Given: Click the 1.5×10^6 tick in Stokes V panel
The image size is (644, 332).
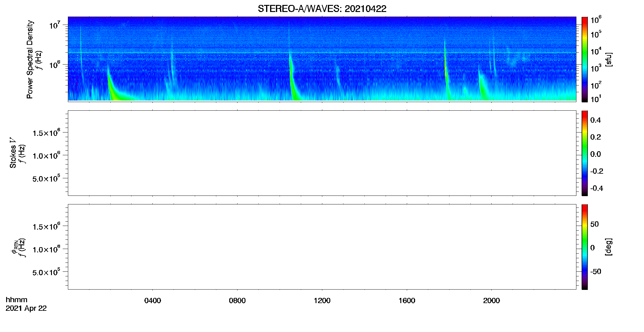Looking at the screenshot, I should tap(46, 132).
